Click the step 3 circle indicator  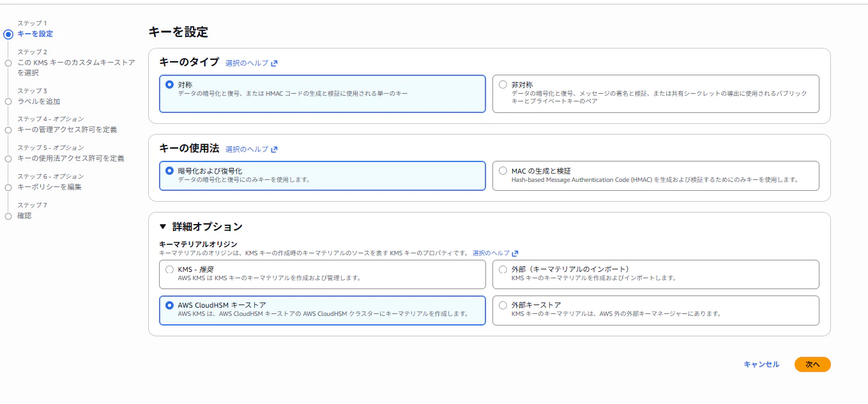[x=8, y=101]
